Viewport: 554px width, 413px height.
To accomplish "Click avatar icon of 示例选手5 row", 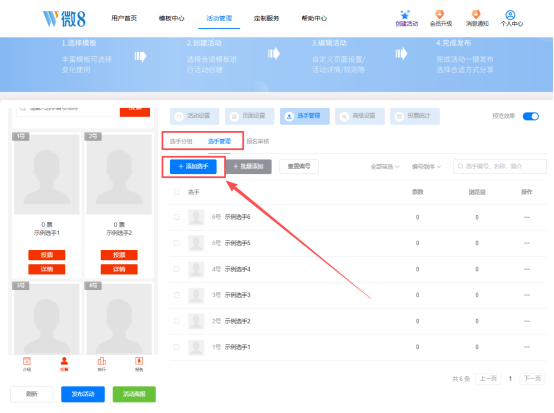I will pyautogui.click(x=196, y=243).
